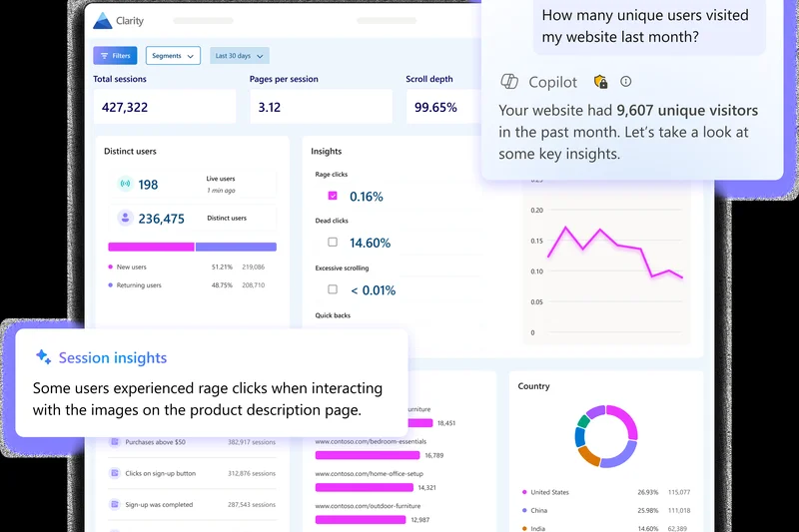799x532 pixels.
Task: Click the Copilot shield lock icon
Action: tap(600, 82)
